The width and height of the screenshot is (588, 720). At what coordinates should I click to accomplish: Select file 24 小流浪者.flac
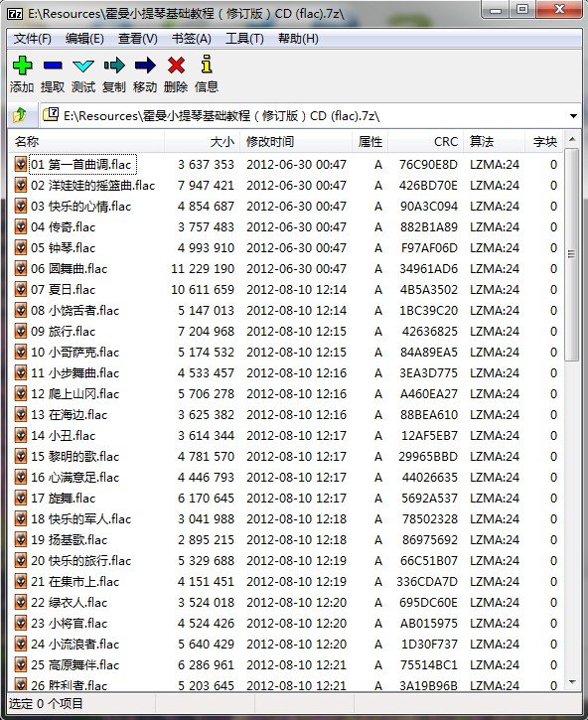point(74,645)
